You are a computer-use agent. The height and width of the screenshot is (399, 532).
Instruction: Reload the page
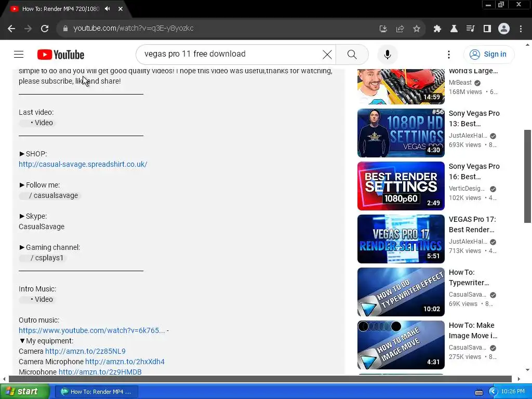coord(45,29)
